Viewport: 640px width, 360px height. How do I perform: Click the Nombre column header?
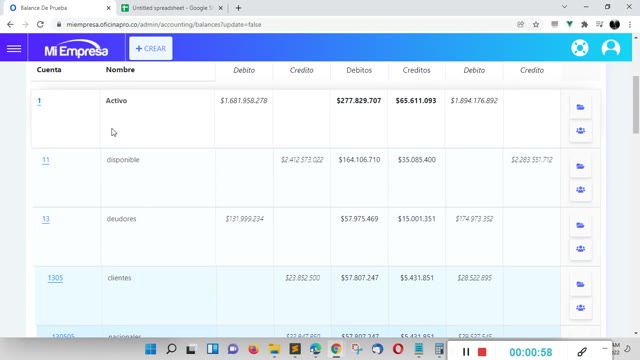point(120,70)
